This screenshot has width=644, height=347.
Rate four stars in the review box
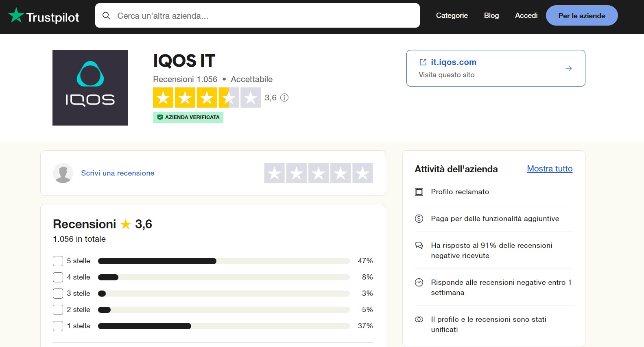(341, 173)
